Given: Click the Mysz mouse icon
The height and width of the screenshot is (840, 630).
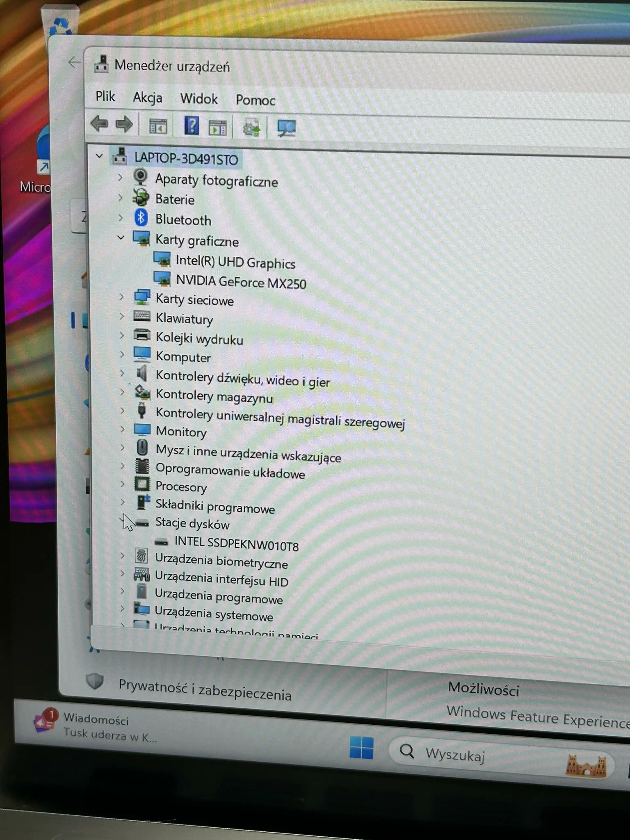Looking at the screenshot, I should [142, 447].
